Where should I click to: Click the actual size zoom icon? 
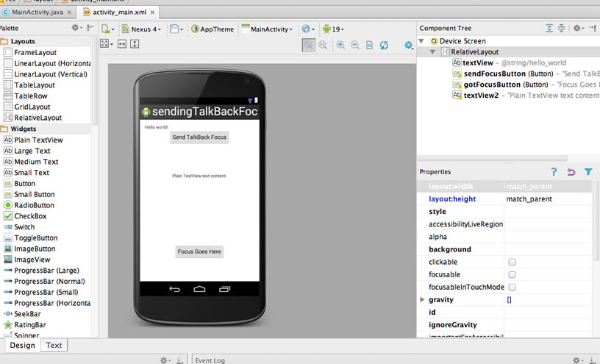[x=323, y=45]
